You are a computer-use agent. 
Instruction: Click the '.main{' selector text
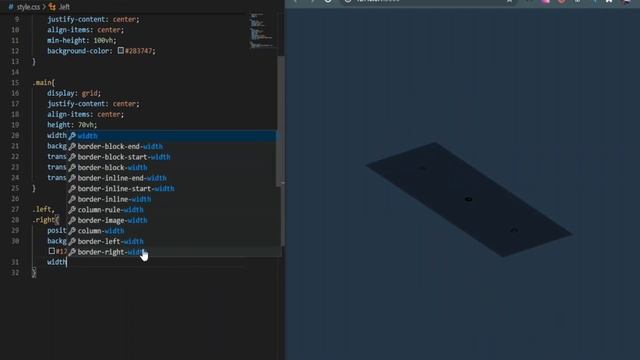coord(44,82)
